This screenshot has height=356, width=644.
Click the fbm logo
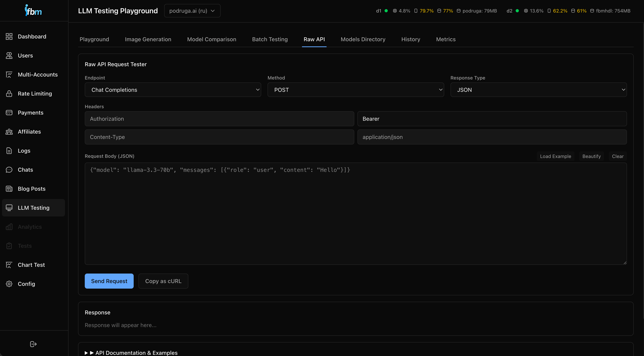point(33,11)
